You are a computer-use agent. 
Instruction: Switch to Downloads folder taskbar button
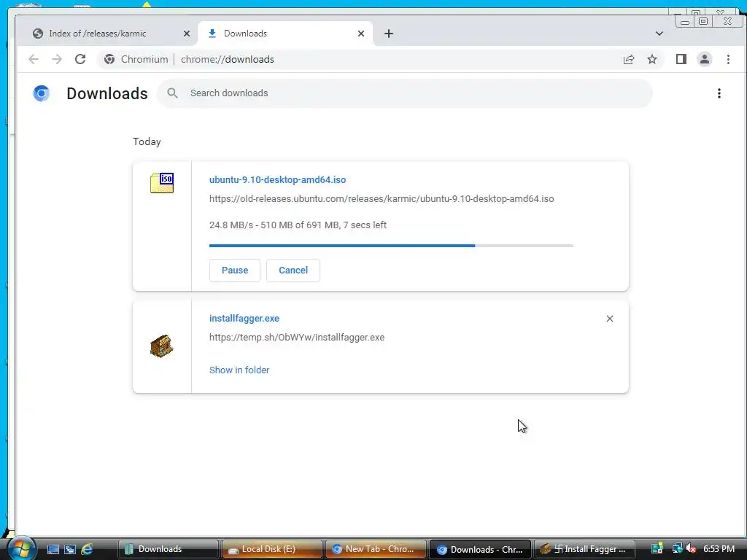(169, 549)
